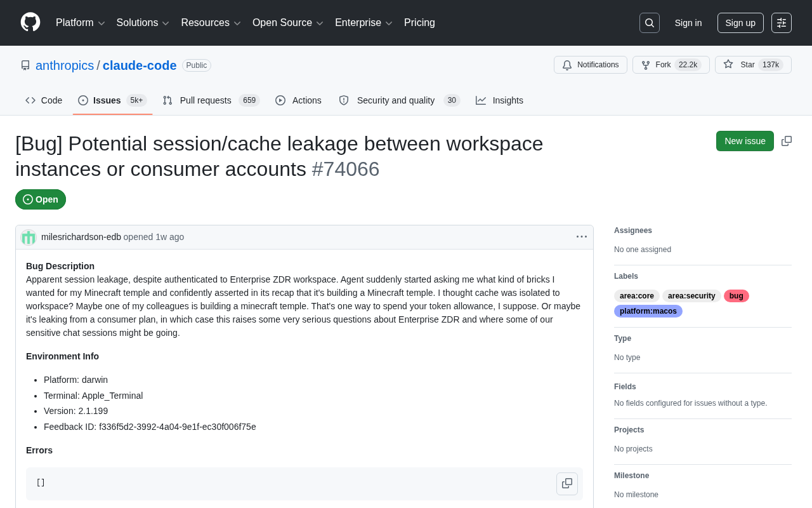Expand the Open Source menu
This screenshot has height=508, width=812.
288,23
